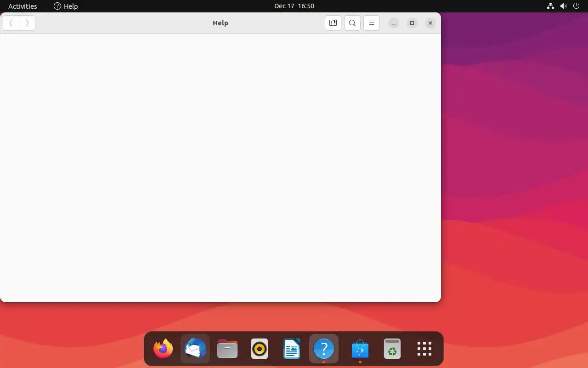The width and height of the screenshot is (588, 368).
Task: Open Files from the dock
Action: coord(227,349)
